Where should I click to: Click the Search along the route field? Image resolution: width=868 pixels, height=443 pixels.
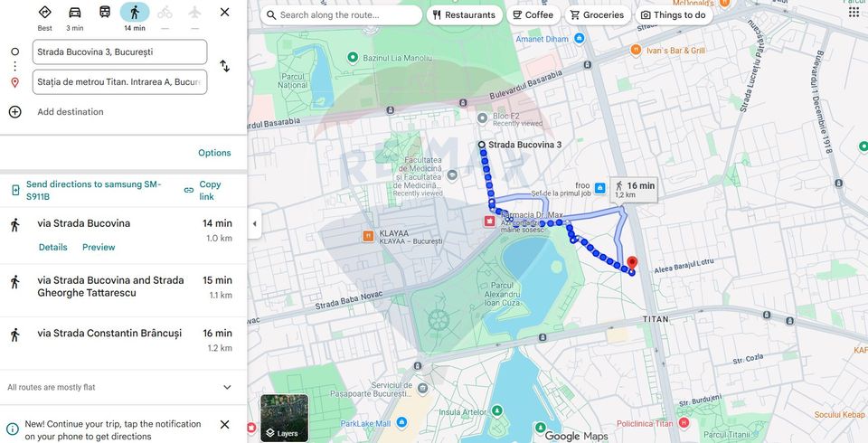click(x=341, y=15)
